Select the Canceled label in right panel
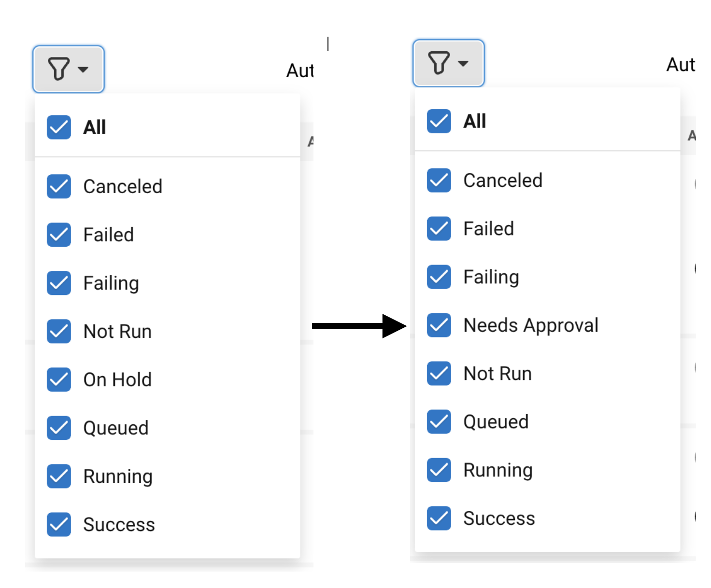711x588 pixels. (x=503, y=181)
